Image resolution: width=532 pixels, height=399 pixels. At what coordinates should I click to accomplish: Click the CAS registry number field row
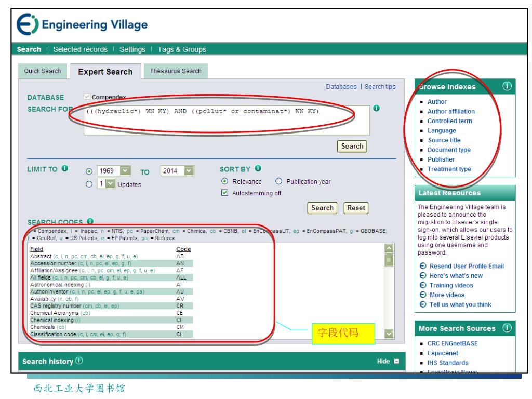[x=111, y=305]
